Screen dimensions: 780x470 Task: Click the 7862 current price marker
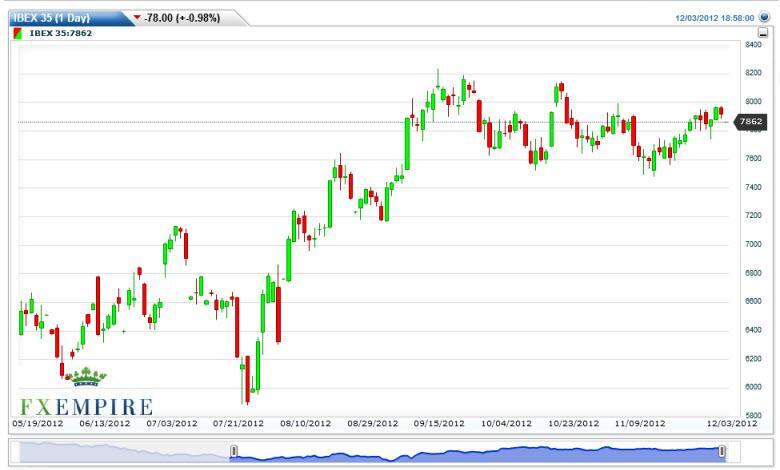pyautogui.click(x=751, y=121)
